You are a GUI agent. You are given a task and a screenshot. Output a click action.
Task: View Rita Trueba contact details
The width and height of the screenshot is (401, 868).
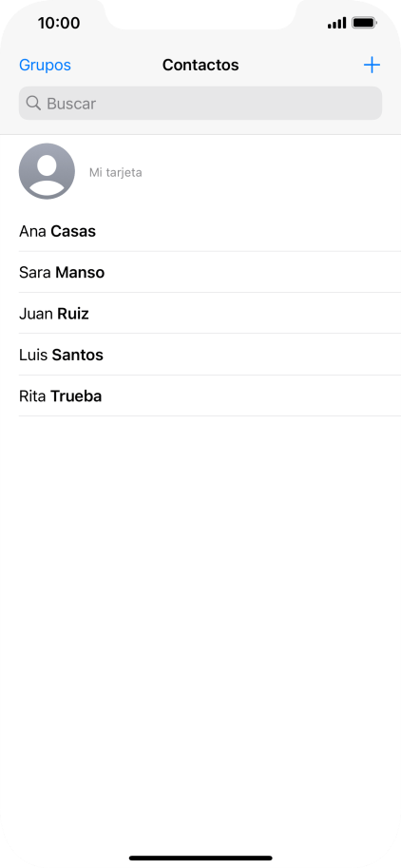coord(200,395)
